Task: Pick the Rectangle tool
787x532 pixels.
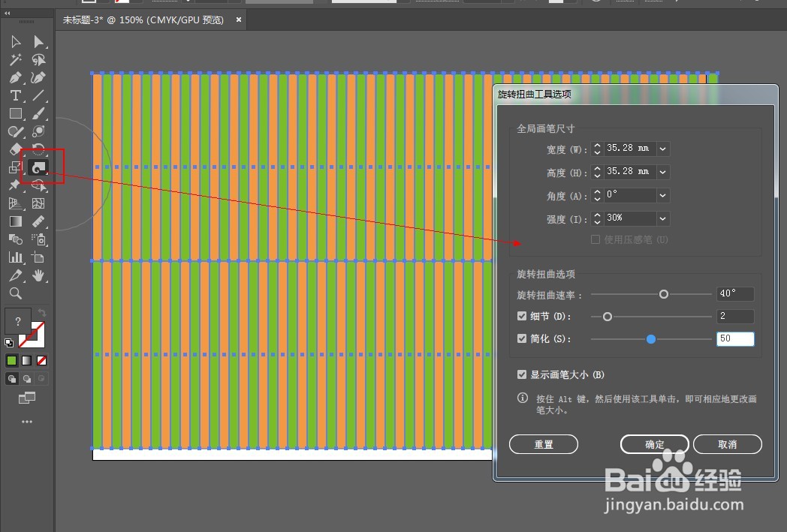Action: [x=16, y=113]
